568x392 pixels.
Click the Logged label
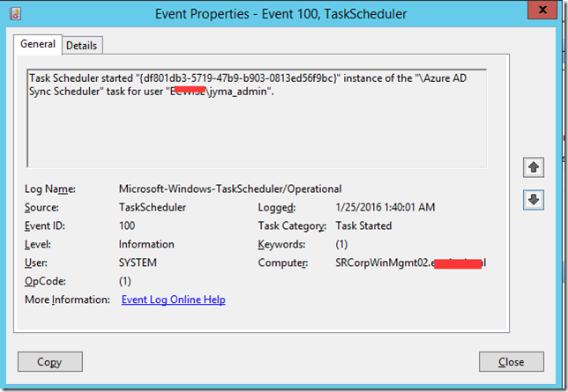(277, 207)
